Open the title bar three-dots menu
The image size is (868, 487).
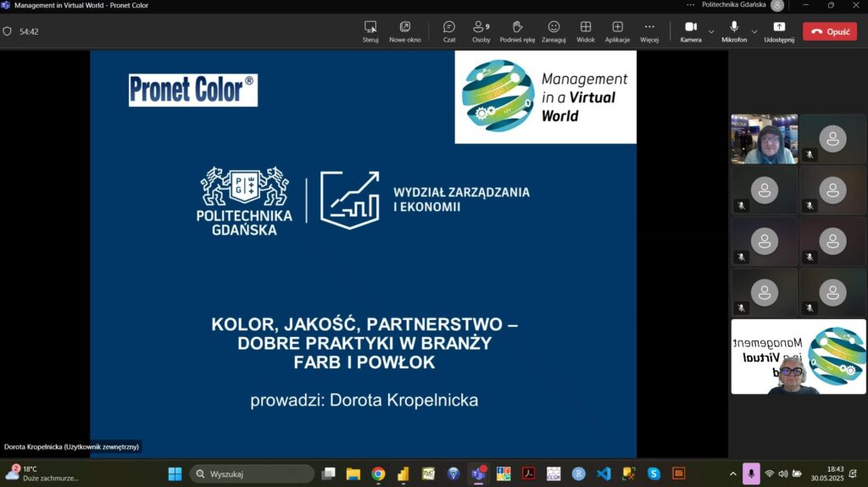[x=690, y=5]
